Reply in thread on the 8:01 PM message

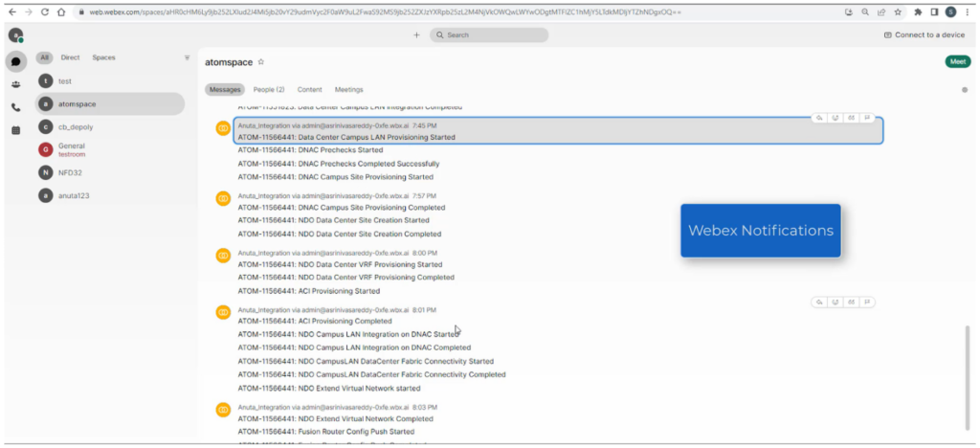819,302
